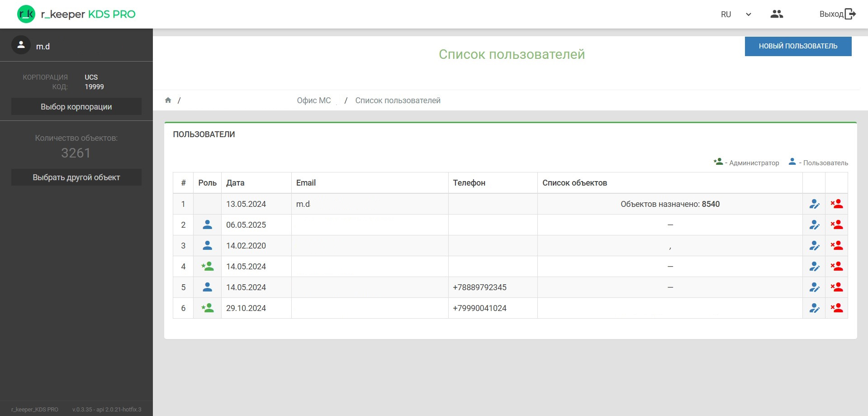Click the edit user icon in row 1

[814, 204]
